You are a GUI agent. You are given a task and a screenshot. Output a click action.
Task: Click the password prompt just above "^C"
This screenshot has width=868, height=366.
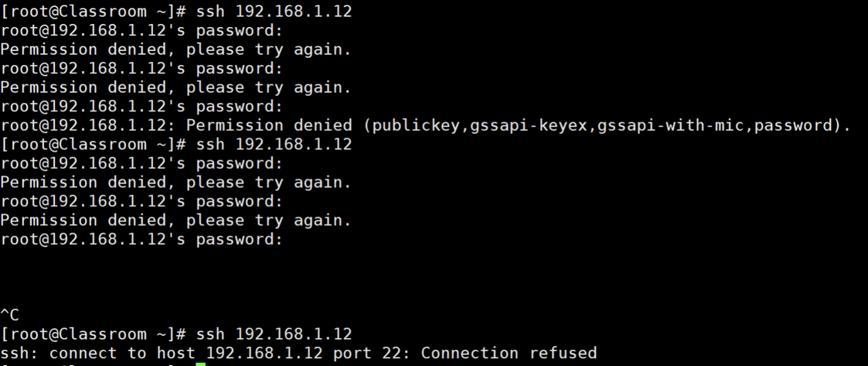point(141,239)
